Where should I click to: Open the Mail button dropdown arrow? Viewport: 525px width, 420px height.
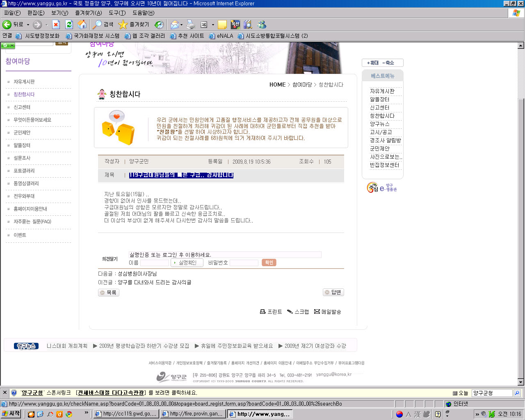tap(181, 25)
